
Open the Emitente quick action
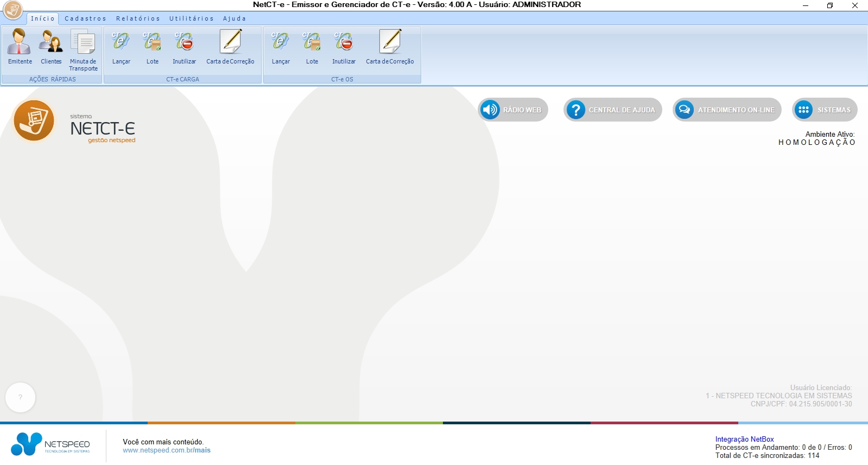click(x=20, y=47)
